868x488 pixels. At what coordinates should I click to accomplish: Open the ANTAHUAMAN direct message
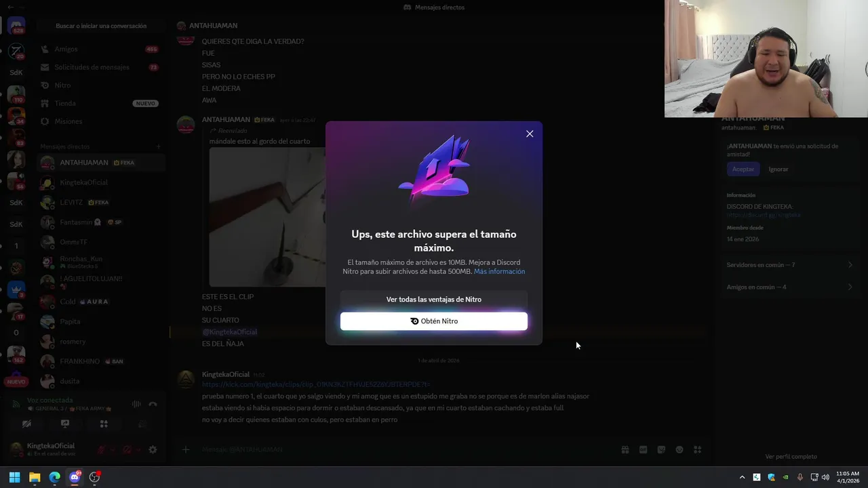102,163
